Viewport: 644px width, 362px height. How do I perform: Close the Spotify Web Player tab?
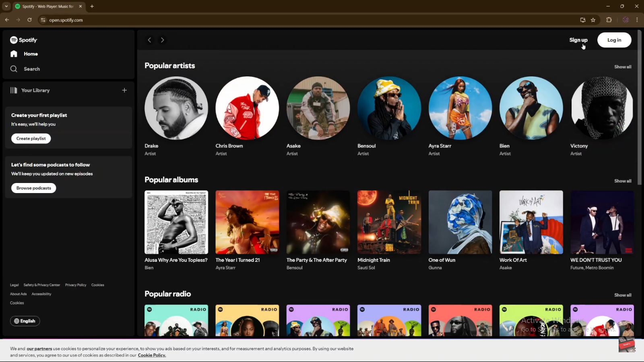click(80, 6)
